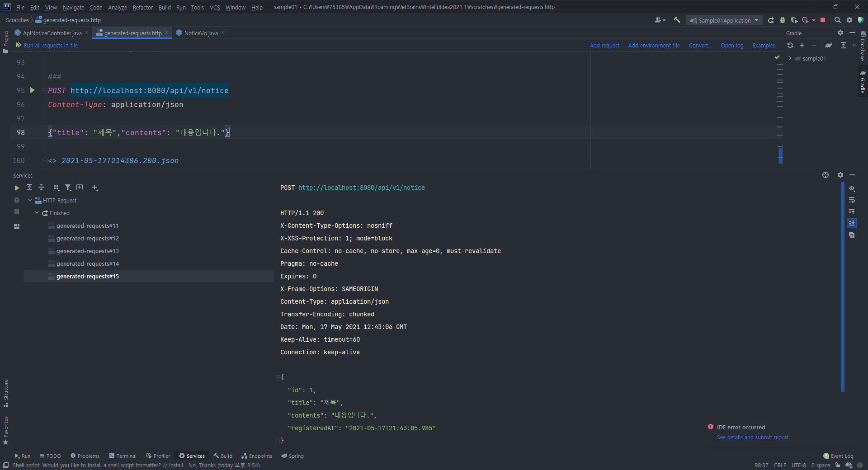Image resolution: width=868 pixels, height=470 pixels.
Task: Open the Refactor menu
Action: pyautogui.click(x=142, y=7)
